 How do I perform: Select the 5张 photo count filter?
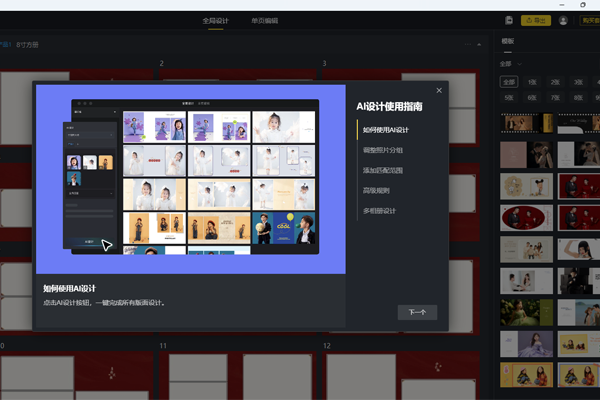point(509,98)
